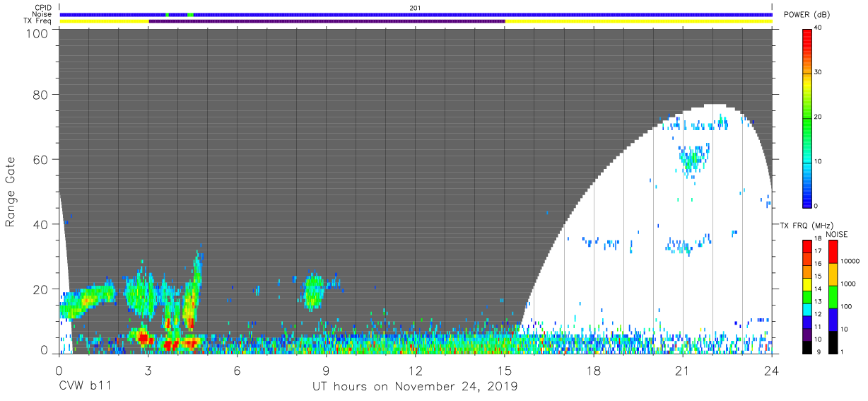Click the 100 tick on Range Gate axis
Viewport: 868px width, 401px height.
click(x=37, y=33)
